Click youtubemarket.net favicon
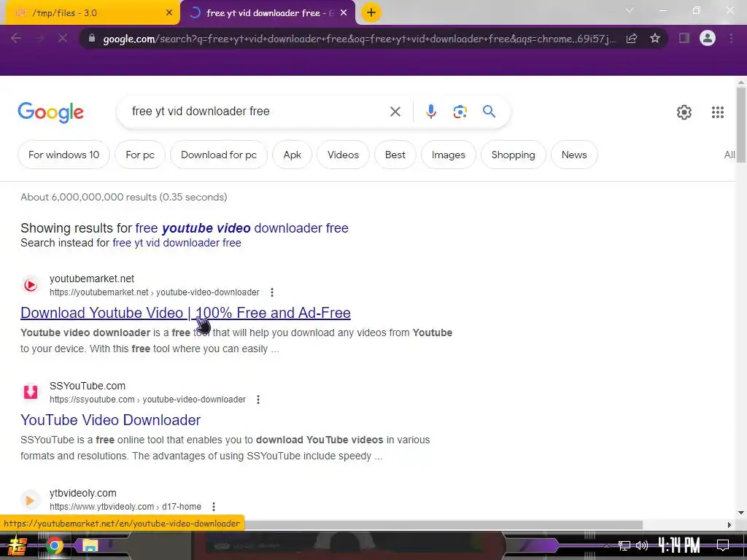 31,285
